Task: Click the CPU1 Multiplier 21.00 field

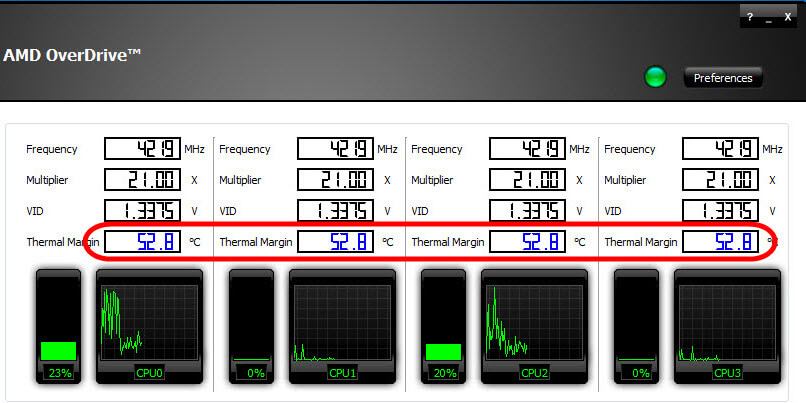Action: (335, 180)
